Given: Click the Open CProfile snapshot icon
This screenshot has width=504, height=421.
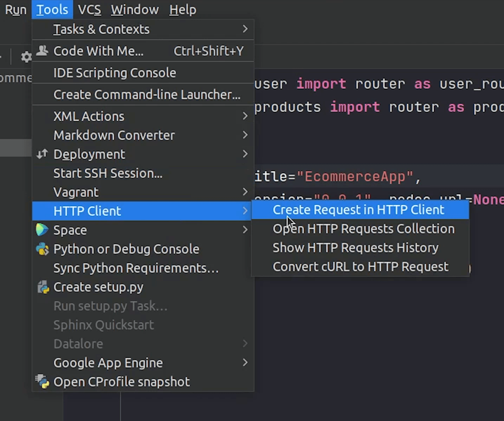Looking at the screenshot, I should [42, 382].
